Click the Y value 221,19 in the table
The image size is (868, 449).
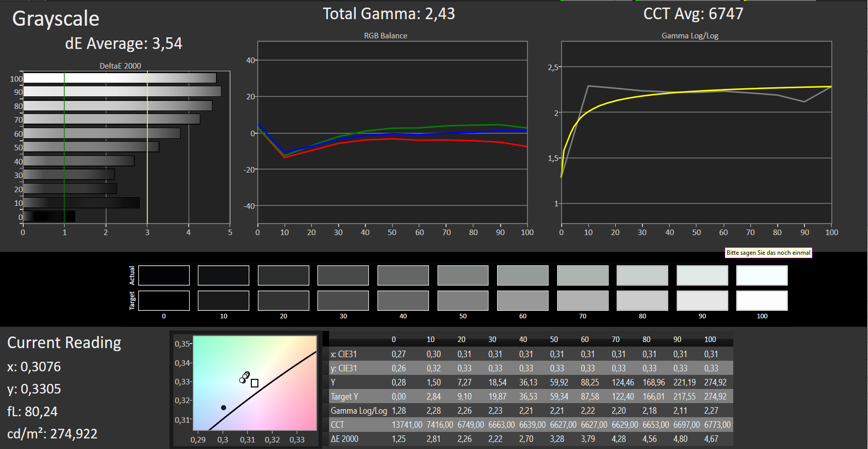point(684,382)
